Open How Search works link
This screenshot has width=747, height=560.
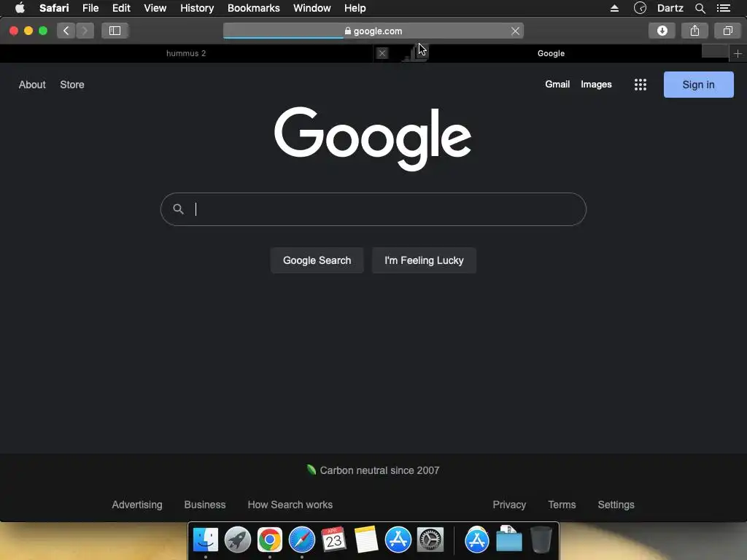pos(290,505)
